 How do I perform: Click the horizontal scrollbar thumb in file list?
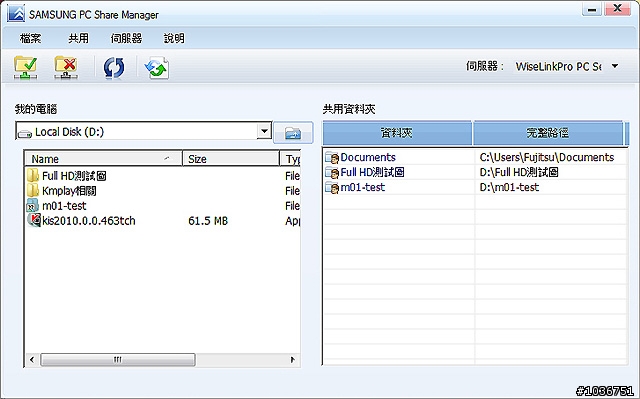118,360
